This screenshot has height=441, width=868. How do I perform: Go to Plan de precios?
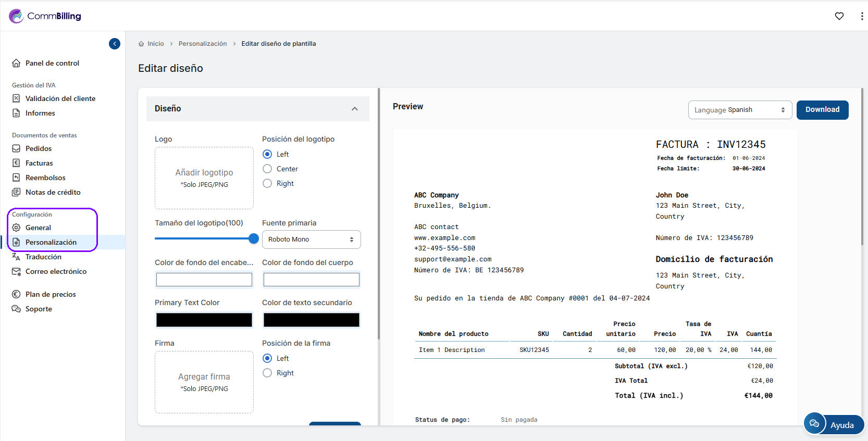coord(51,294)
